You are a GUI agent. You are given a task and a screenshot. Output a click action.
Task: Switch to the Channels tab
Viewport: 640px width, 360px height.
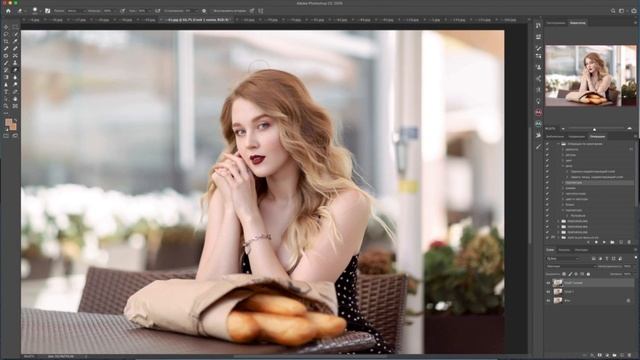point(564,250)
